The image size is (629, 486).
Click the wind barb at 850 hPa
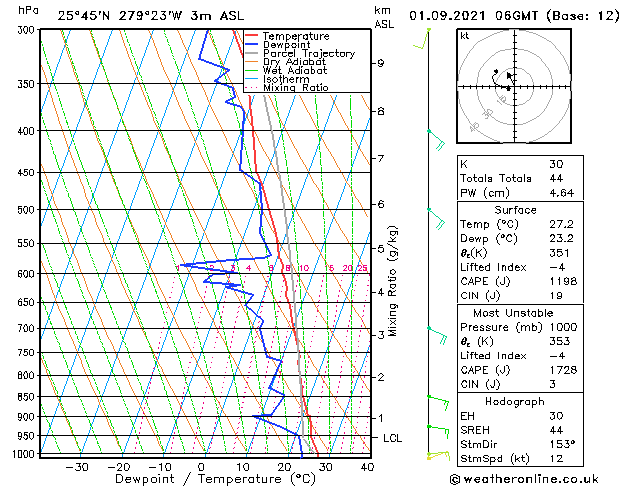coord(438,403)
